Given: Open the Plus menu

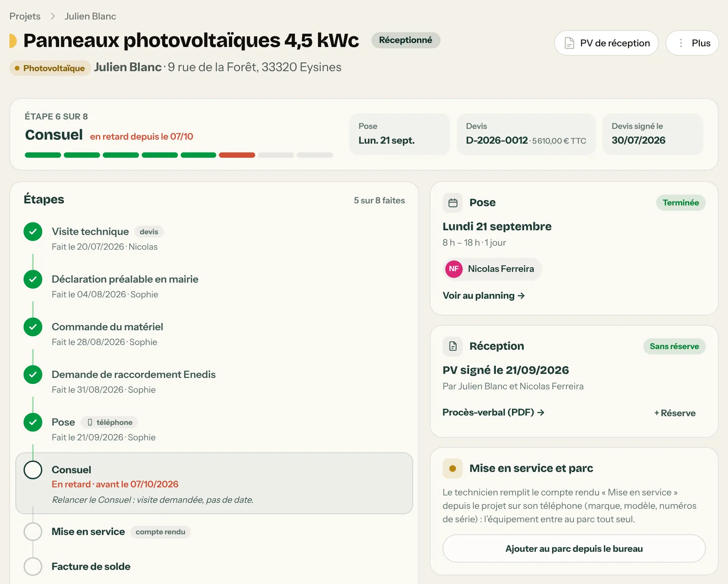Looking at the screenshot, I should pos(692,43).
